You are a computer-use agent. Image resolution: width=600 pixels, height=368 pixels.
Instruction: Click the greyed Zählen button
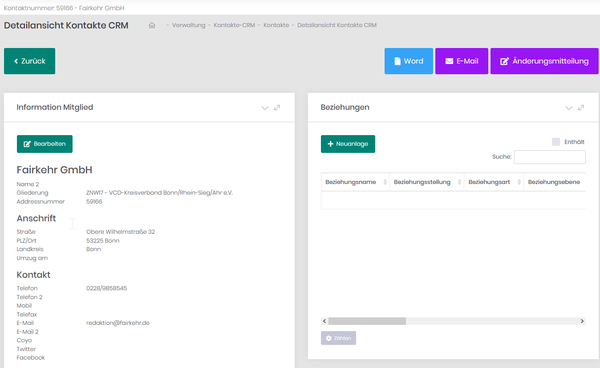(x=338, y=338)
